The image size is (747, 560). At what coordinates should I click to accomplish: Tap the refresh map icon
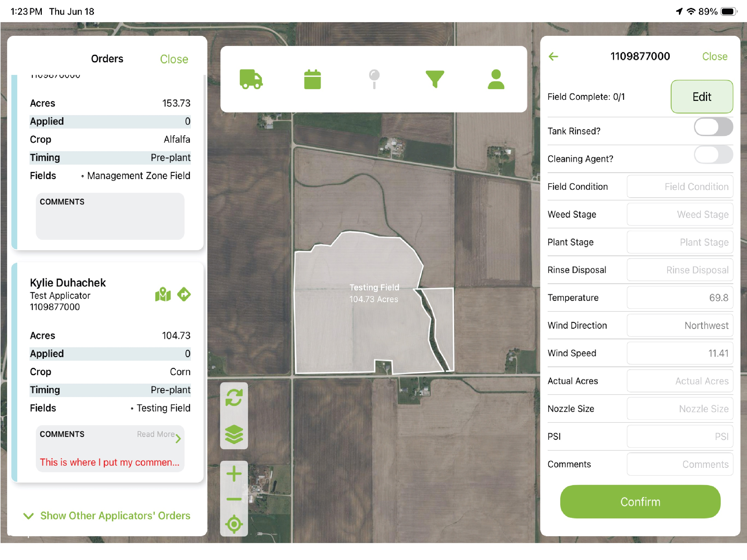tap(234, 398)
